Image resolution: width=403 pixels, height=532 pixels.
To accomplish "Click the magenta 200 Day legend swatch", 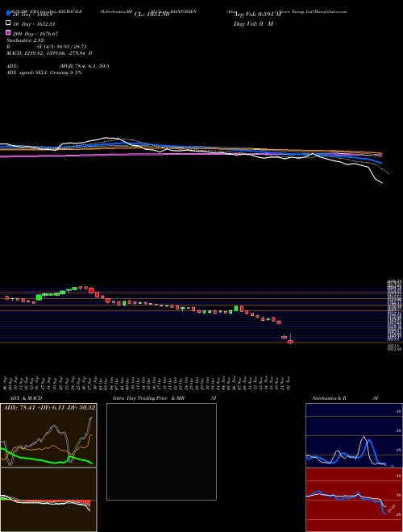I will [8, 32].
